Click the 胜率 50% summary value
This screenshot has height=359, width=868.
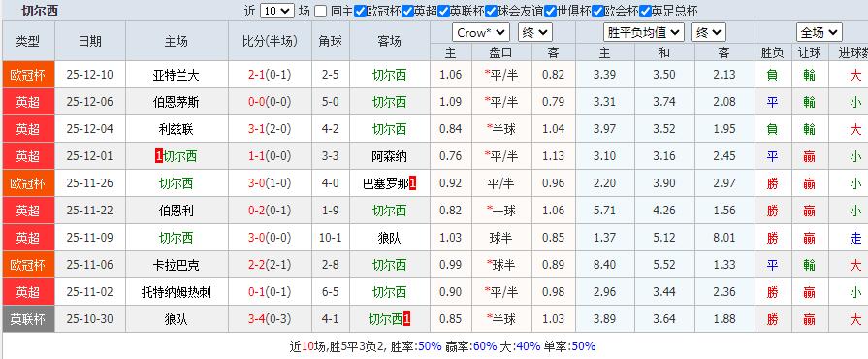click(430, 346)
